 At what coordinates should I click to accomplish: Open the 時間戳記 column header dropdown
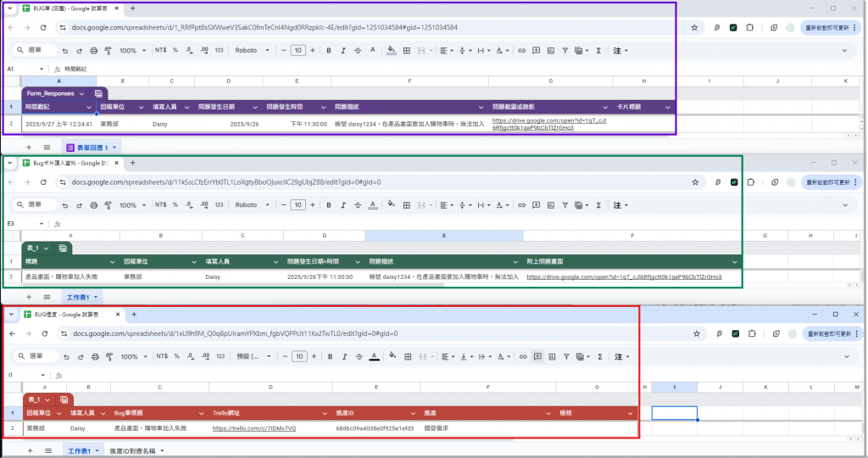pyautogui.click(x=88, y=107)
